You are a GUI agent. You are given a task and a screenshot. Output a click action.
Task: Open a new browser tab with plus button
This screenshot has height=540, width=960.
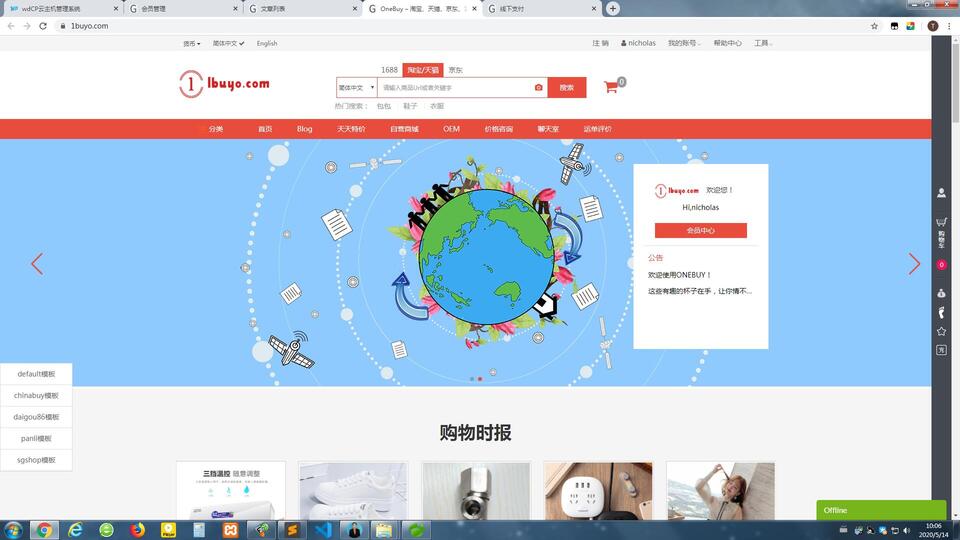point(613,9)
